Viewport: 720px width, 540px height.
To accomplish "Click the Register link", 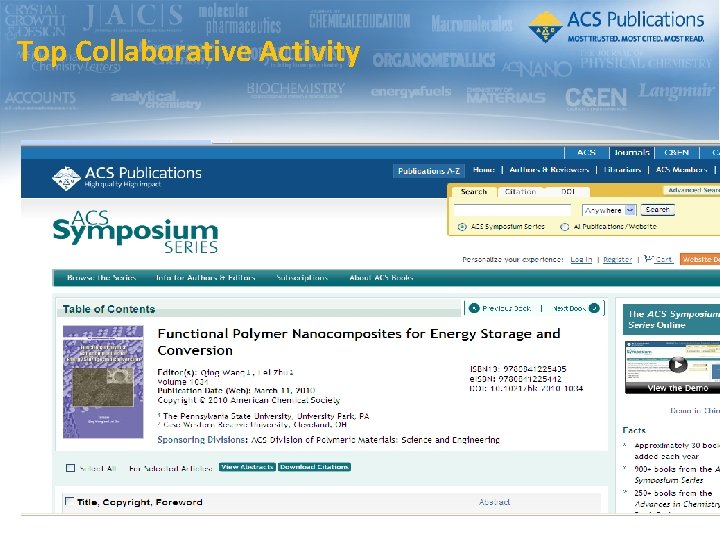I will 618,259.
